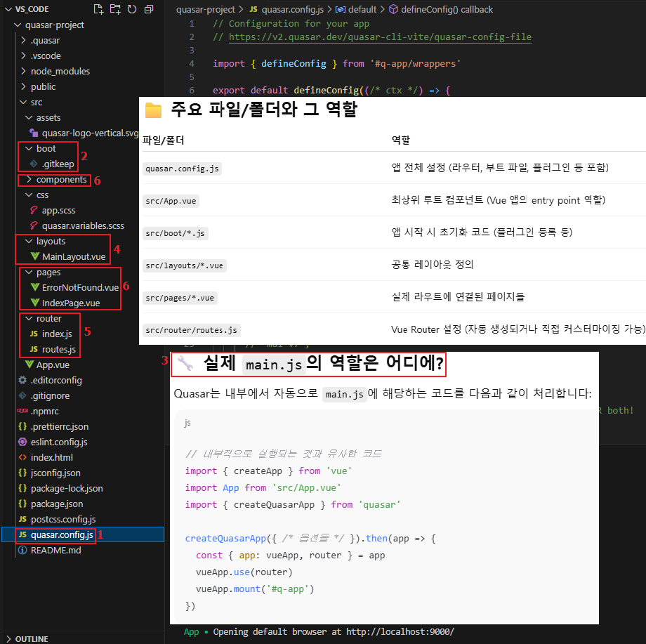Click the js language label in code block
Image resolution: width=646 pixels, height=644 pixels.
point(187,423)
